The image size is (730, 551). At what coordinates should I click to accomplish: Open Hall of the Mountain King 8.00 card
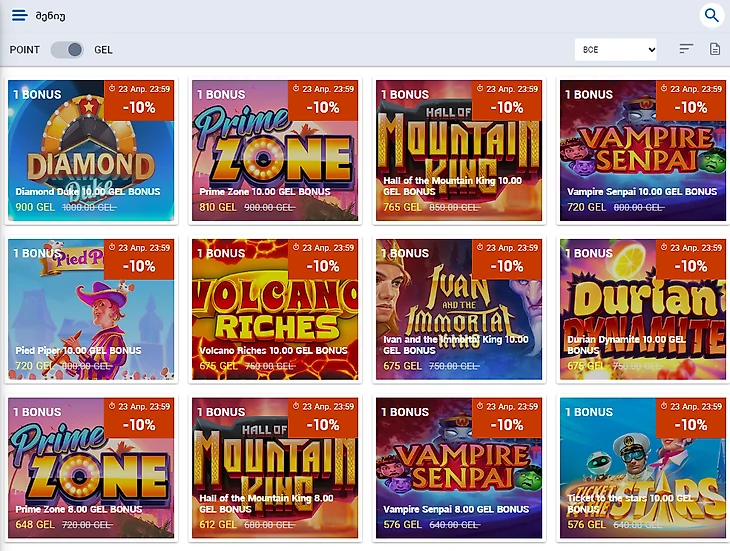click(x=275, y=468)
